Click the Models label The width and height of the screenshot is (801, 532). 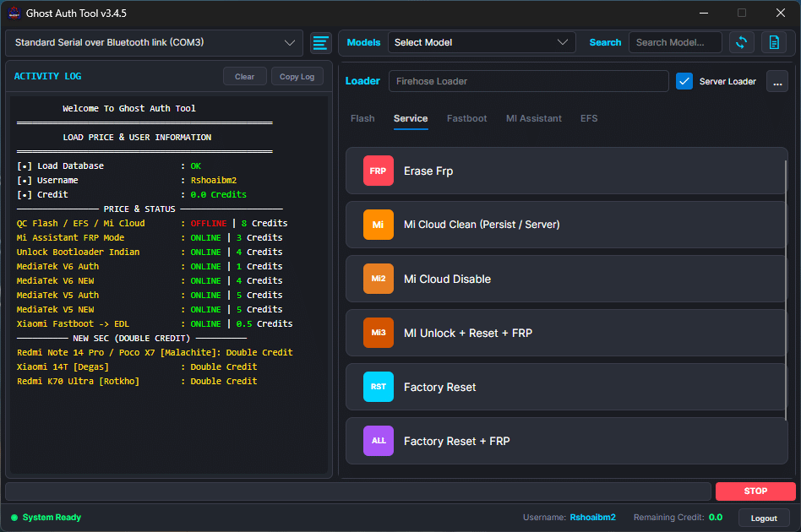tap(363, 42)
